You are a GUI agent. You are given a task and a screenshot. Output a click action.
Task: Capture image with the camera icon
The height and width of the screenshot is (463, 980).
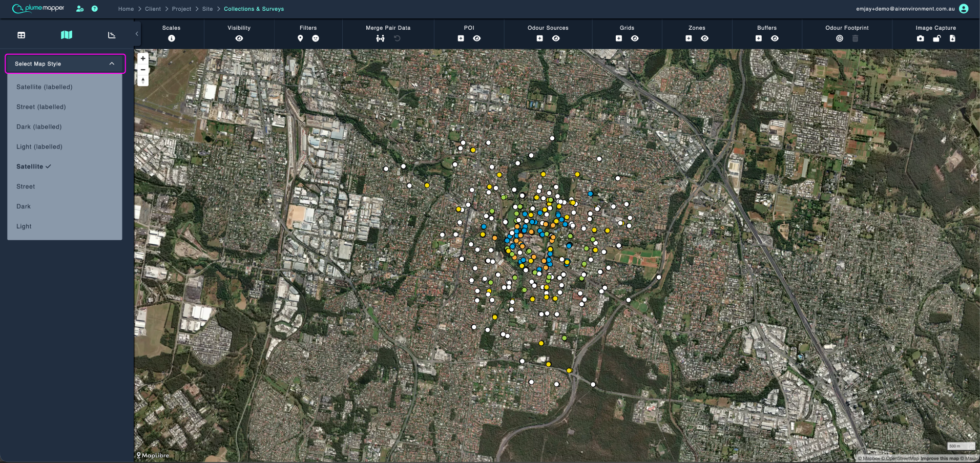tap(921, 38)
